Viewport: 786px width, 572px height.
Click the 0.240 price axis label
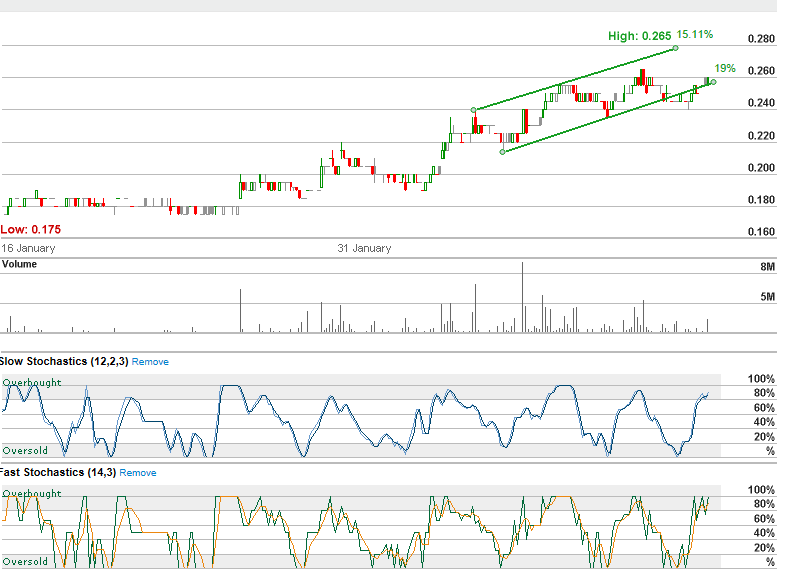[x=761, y=103]
